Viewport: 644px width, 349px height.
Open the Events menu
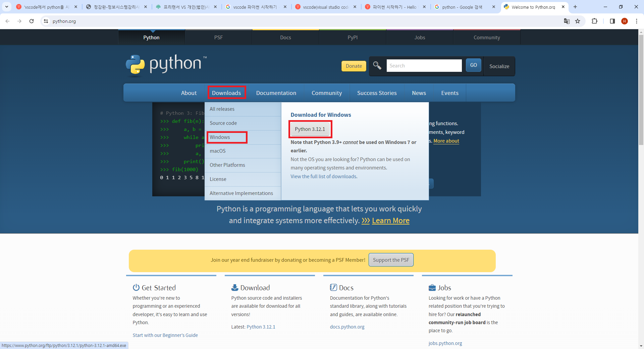[450, 93]
